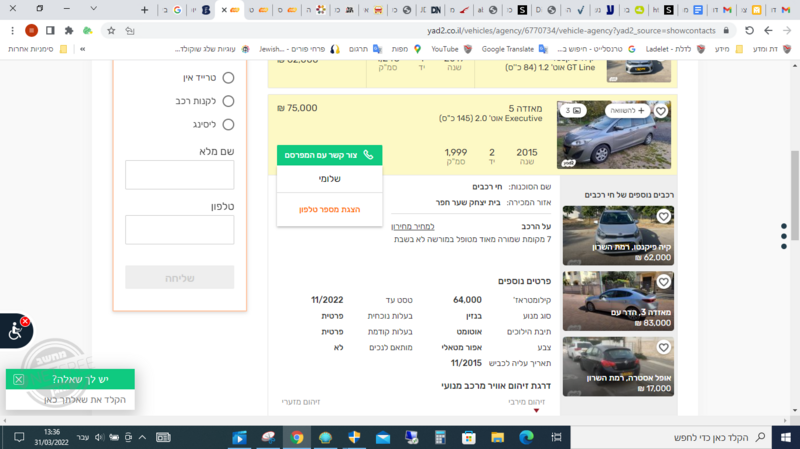
Task: Open סימניות אחרות bookmarks folder
Action: [38, 49]
